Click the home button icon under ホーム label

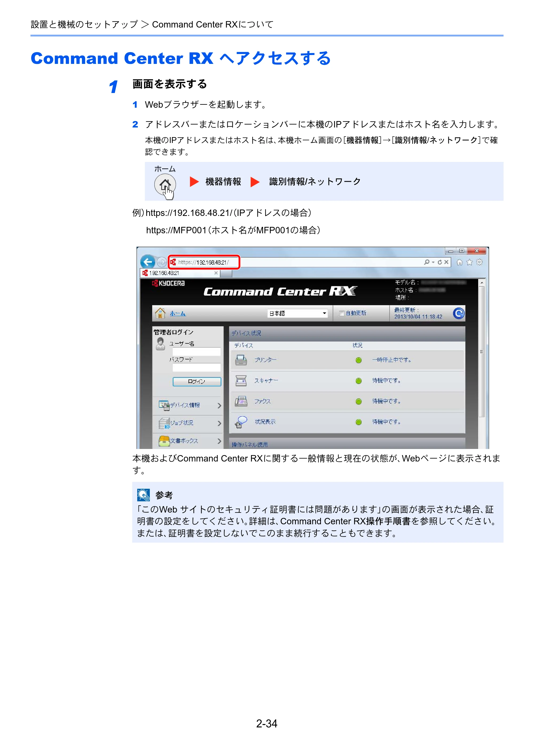(165, 185)
